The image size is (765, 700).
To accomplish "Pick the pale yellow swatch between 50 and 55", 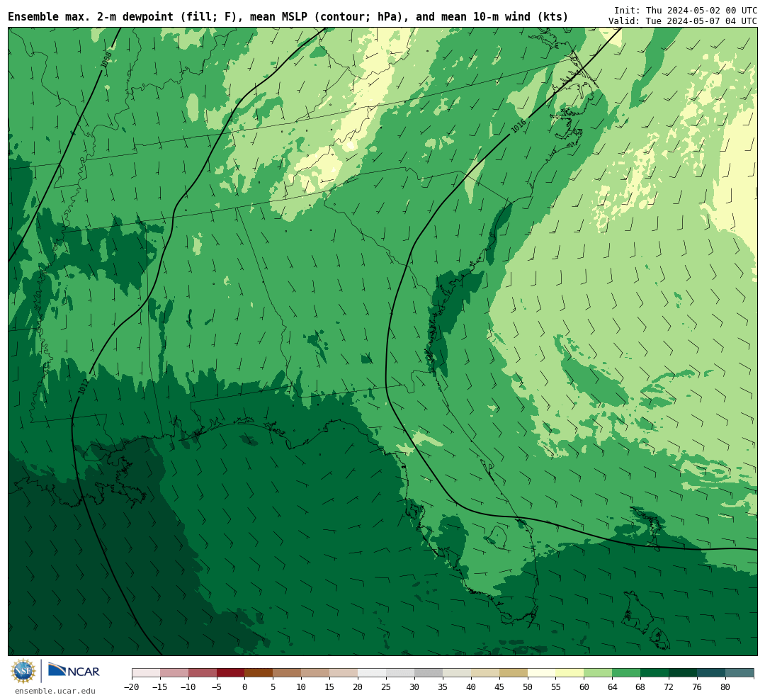I will point(542,673).
